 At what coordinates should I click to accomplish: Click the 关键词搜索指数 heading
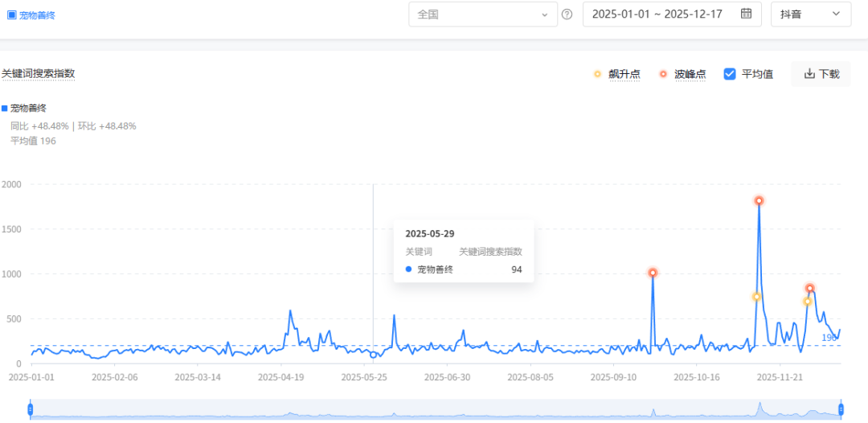[39, 74]
